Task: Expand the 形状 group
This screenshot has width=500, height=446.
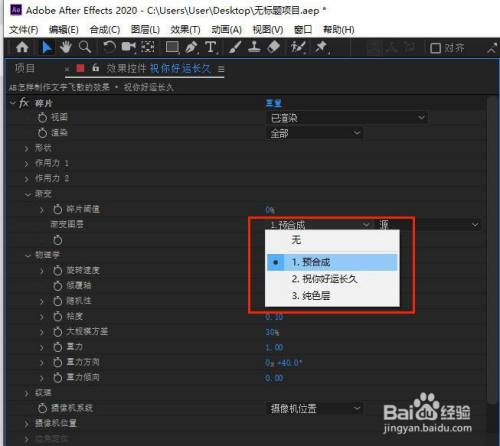Action: (27, 149)
